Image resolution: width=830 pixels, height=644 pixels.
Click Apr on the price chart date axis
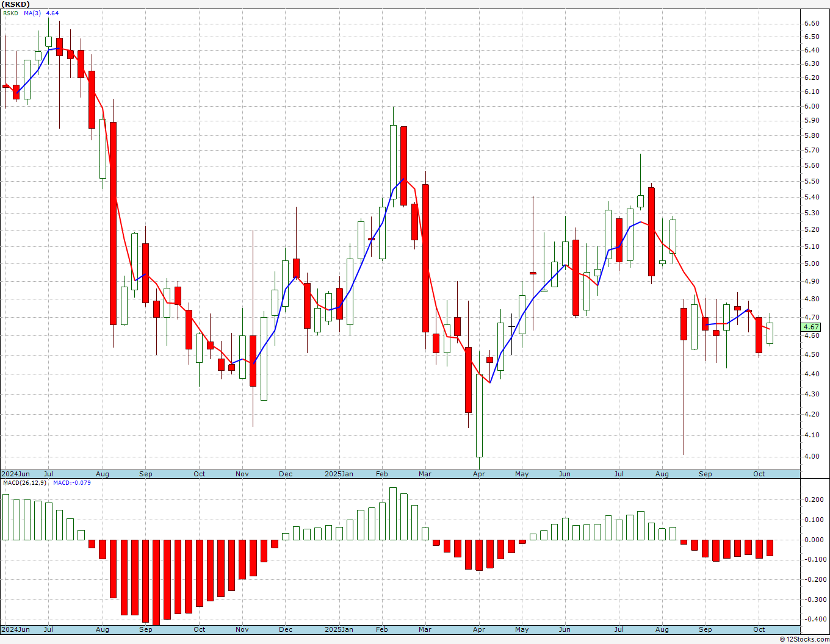(479, 474)
